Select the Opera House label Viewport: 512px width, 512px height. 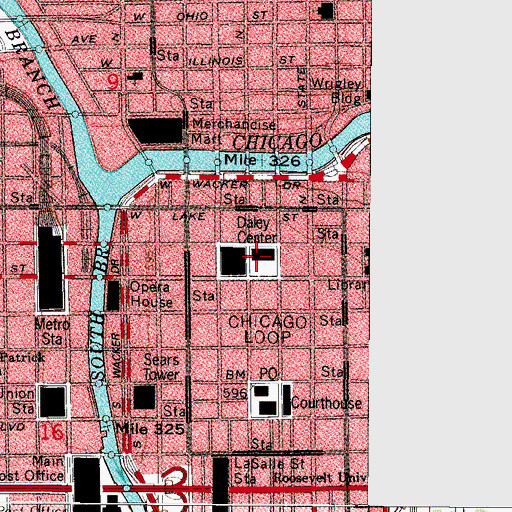[x=152, y=294]
